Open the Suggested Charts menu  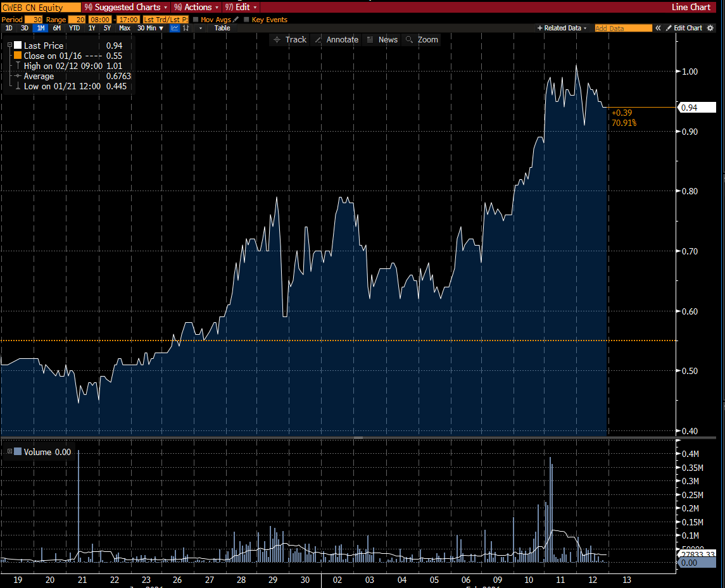pos(126,8)
